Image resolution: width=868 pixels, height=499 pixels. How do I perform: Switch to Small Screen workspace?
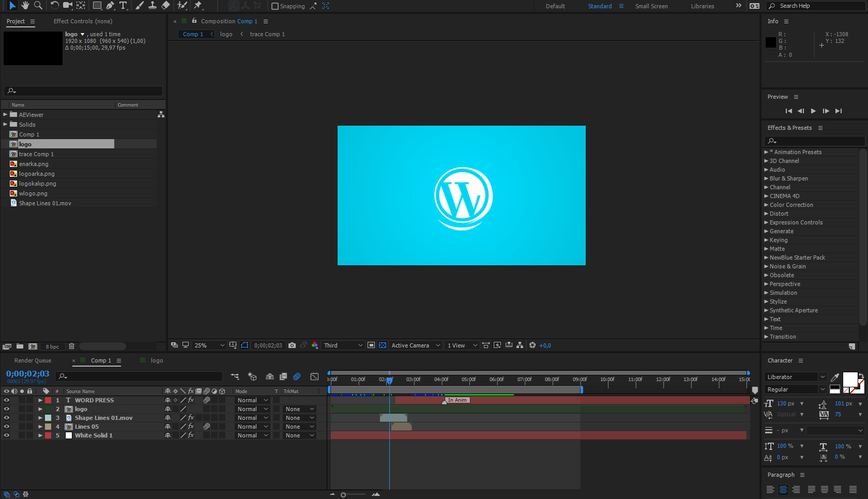pos(651,6)
